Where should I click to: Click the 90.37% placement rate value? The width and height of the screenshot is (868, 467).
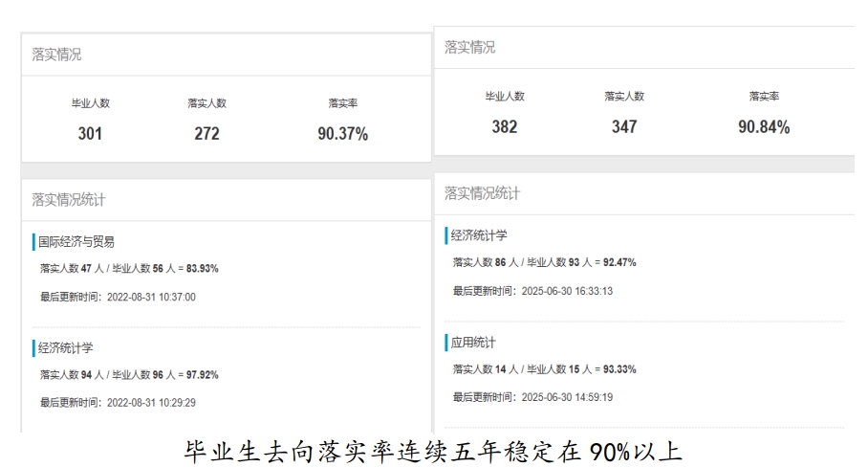pos(342,134)
